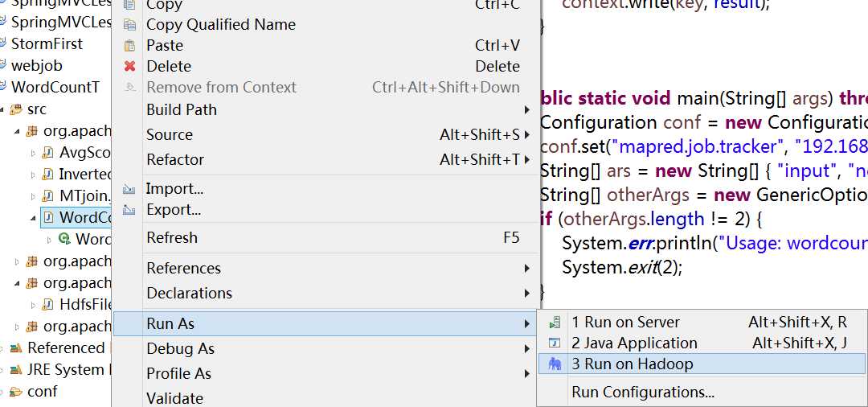Open the Debug As submenu arrow
The width and height of the screenshot is (868, 407).
(527, 349)
